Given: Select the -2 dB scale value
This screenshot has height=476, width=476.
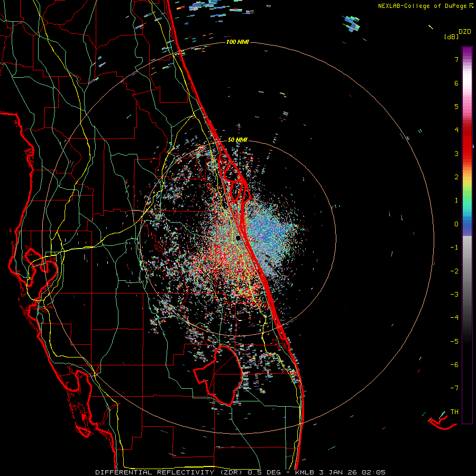Looking at the screenshot, I should (x=454, y=271).
